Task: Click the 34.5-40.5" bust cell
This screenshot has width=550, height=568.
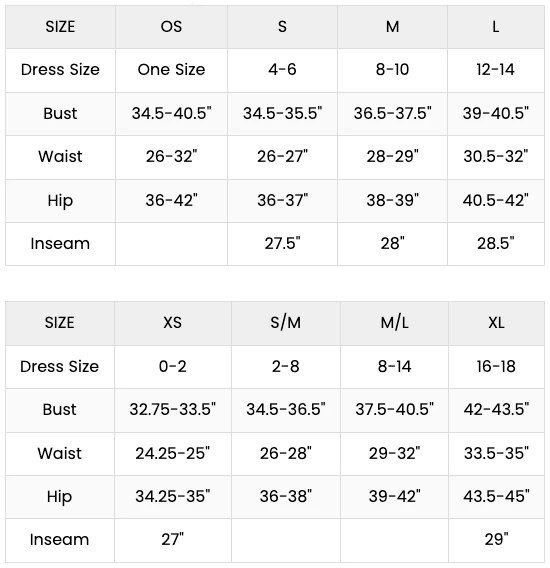Action: [171, 114]
